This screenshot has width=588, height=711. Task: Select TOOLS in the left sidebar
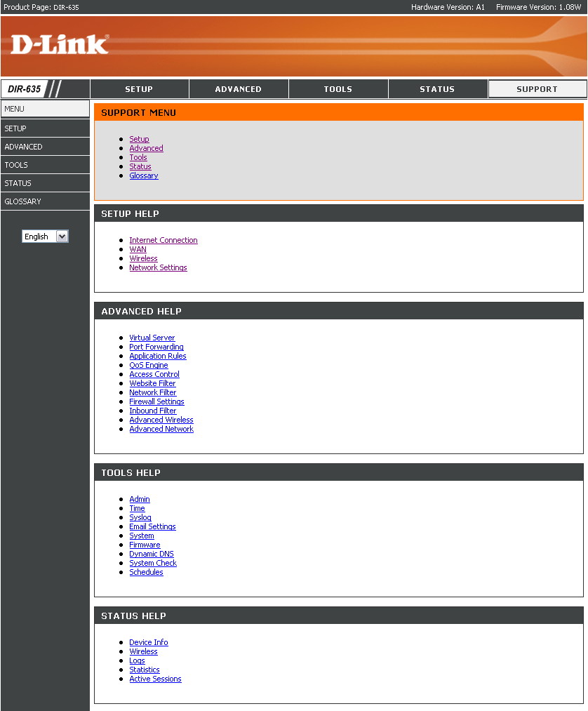45,165
